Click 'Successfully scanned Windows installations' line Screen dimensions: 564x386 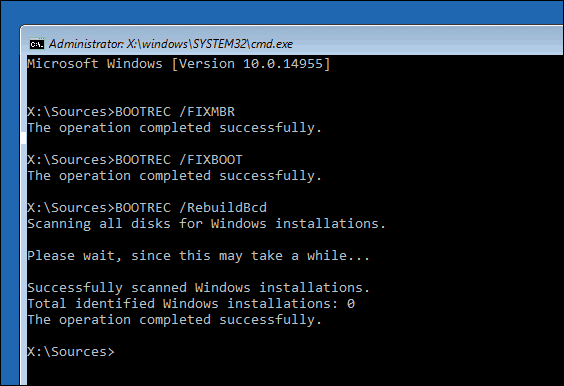point(199,288)
